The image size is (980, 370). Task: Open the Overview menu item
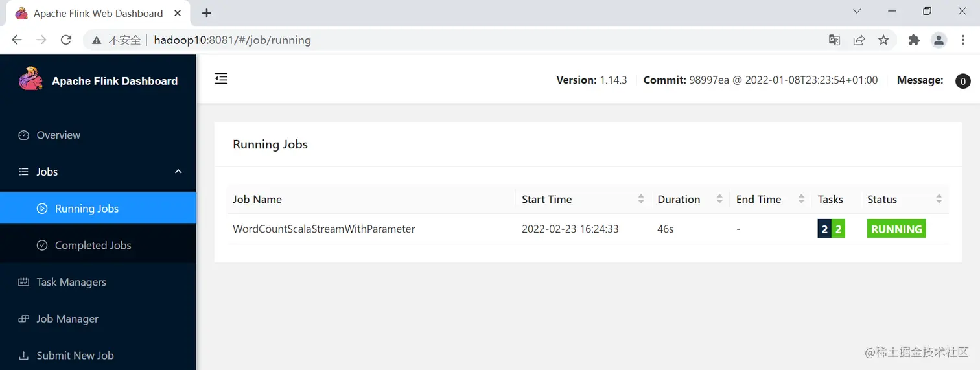tap(98, 135)
